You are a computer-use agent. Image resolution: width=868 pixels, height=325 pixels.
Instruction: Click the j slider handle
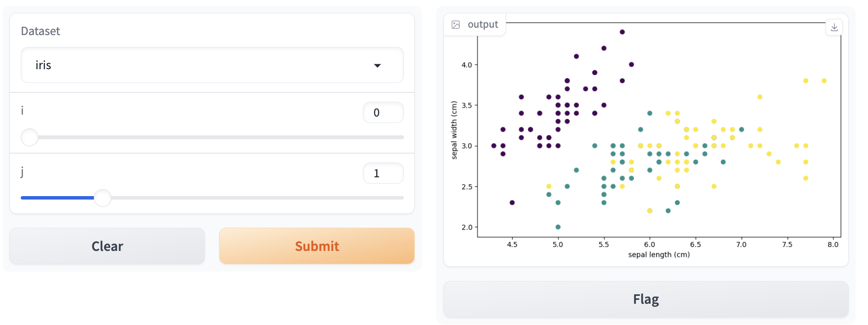tap(103, 198)
